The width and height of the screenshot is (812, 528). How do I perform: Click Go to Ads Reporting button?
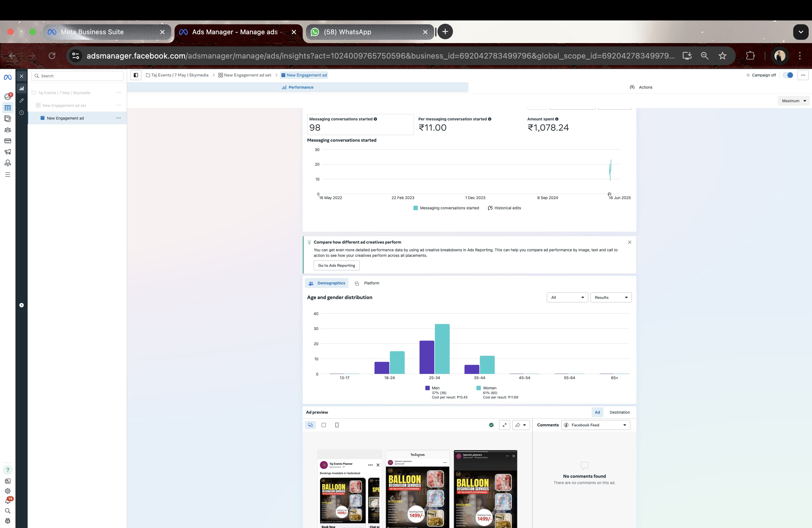tap(336, 265)
